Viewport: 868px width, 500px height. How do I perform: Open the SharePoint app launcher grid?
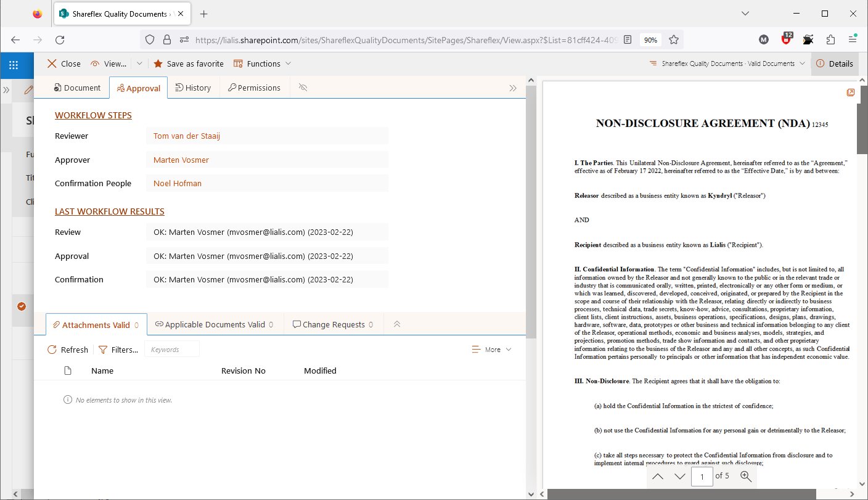point(13,64)
